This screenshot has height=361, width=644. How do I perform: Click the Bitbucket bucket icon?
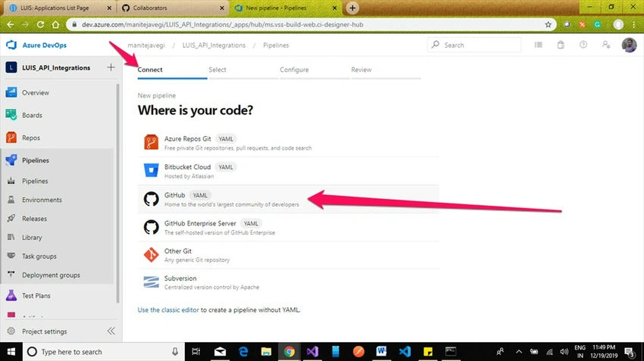coord(151,170)
